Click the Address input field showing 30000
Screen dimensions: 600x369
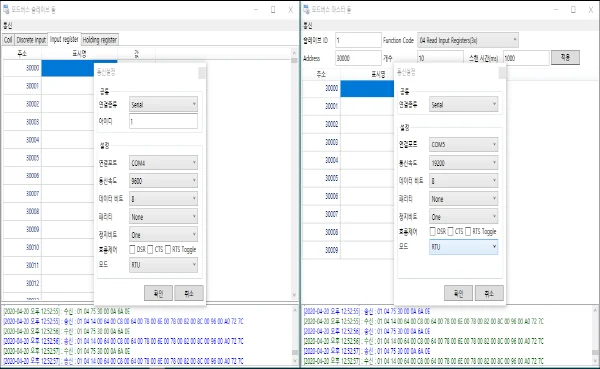(x=358, y=58)
